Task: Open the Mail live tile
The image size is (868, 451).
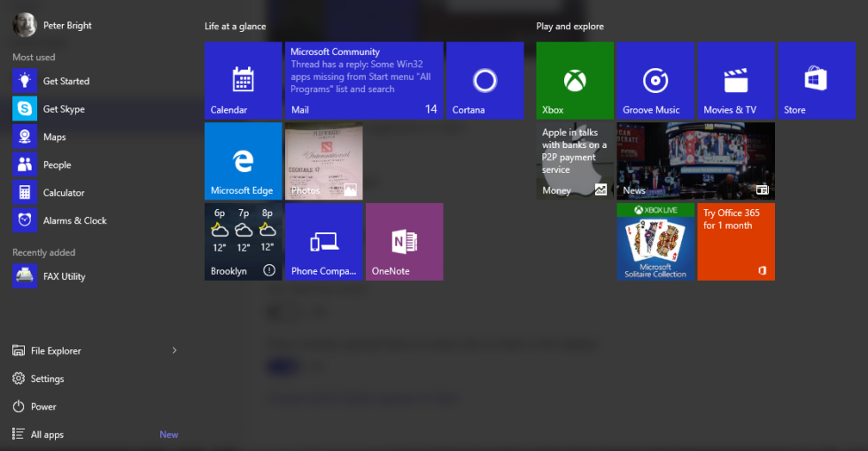Action: click(364, 81)
